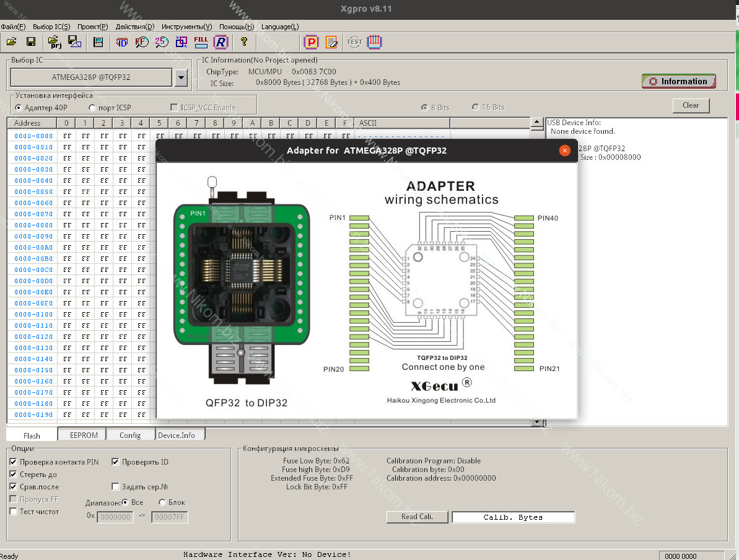Enable the Тест чистот checkbox
Image resolution: width=739 pixels, height=560 pixels.
click(13, 512)
